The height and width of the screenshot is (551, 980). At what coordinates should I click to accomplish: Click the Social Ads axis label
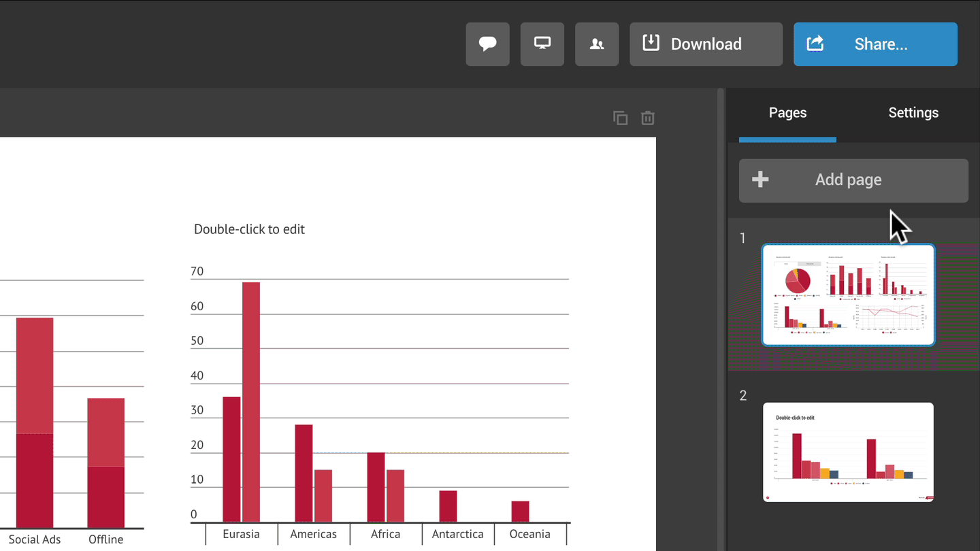[x=35, y=539]
